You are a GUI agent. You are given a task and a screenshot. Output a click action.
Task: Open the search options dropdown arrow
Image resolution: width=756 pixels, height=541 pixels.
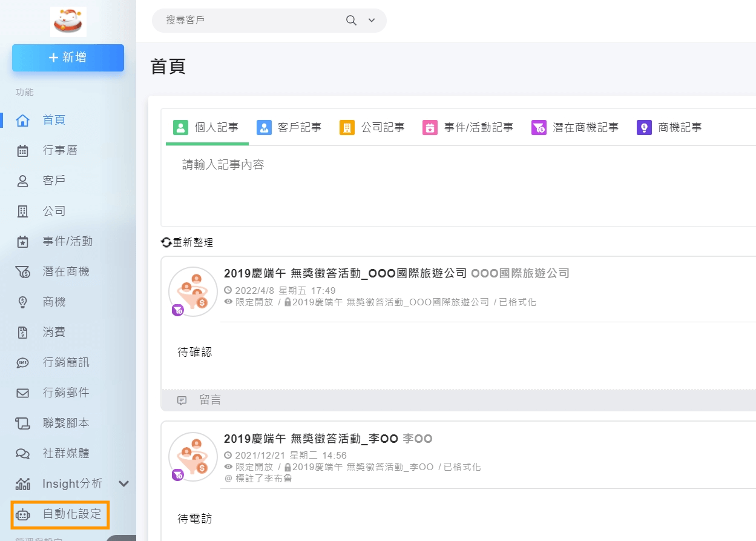tap(372, 21)
